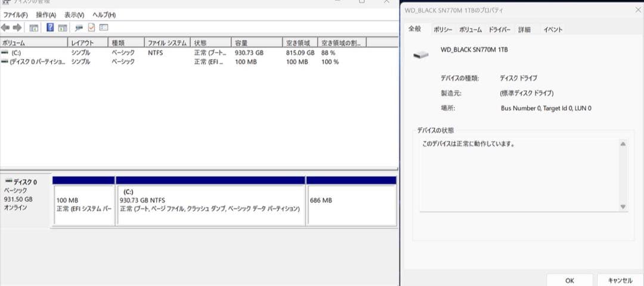The width and height of the screenshot is (644, 286).
Task: Click the WD_BLACK SN770M 1TB device name text
Action: point(474,49)
